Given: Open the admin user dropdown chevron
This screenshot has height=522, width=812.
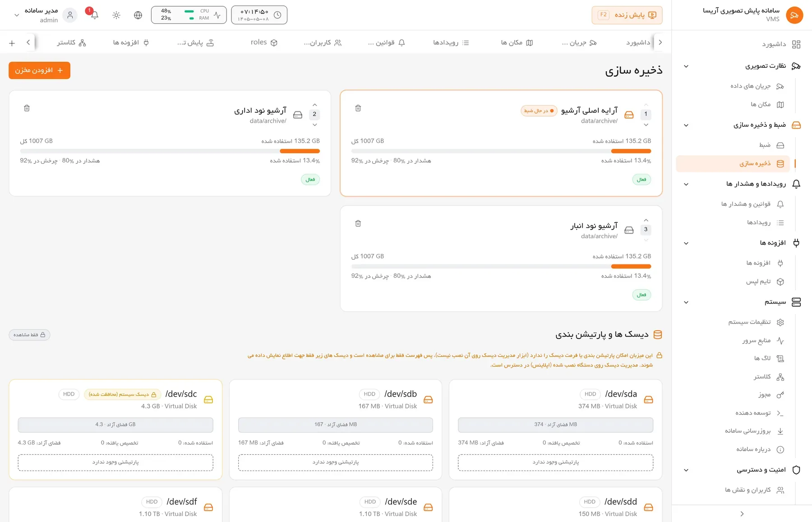Looking at the screenshot, I should [x=17, y=15].
